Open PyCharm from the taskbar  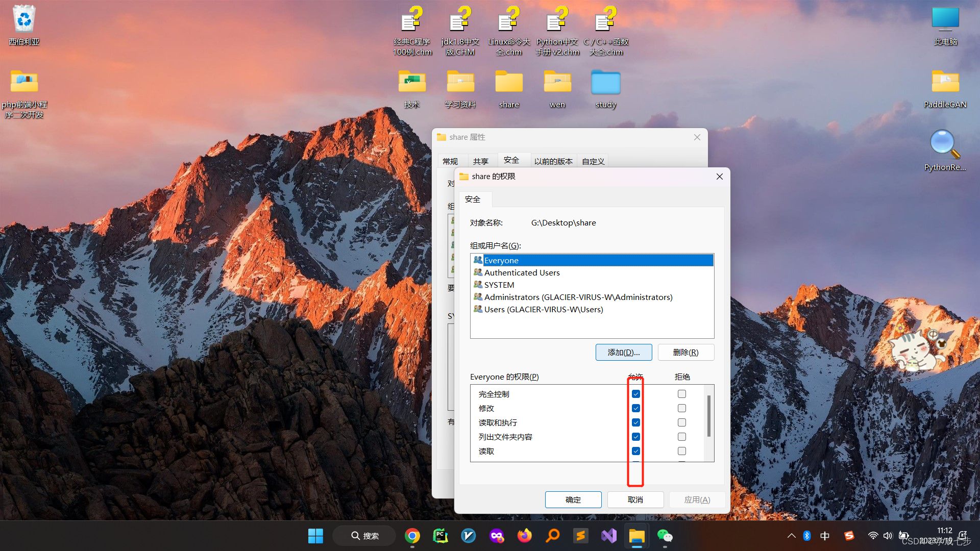[x=440, y=536]
